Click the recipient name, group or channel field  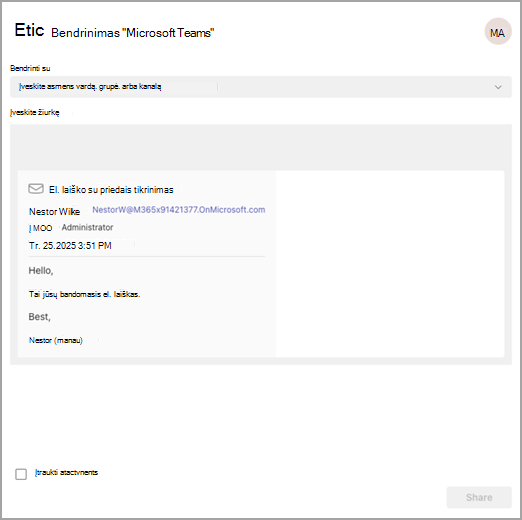pyautogui.click(x=261, y=87)
